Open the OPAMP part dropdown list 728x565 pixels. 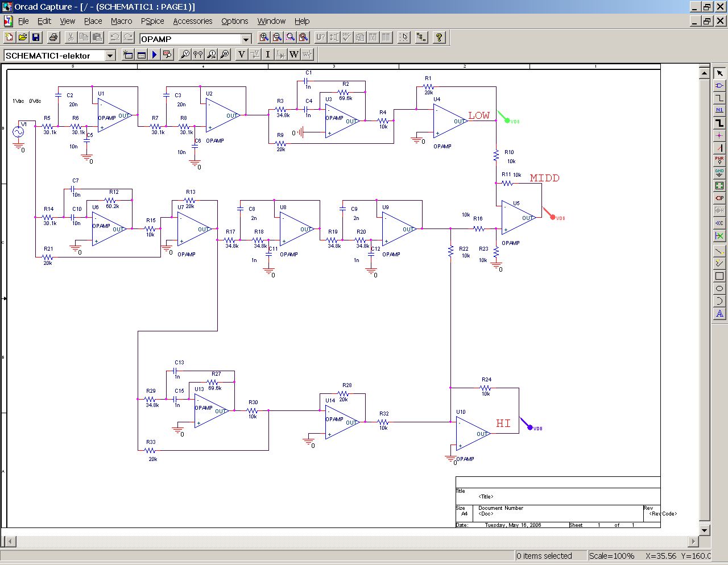click(x=246, y=39)
